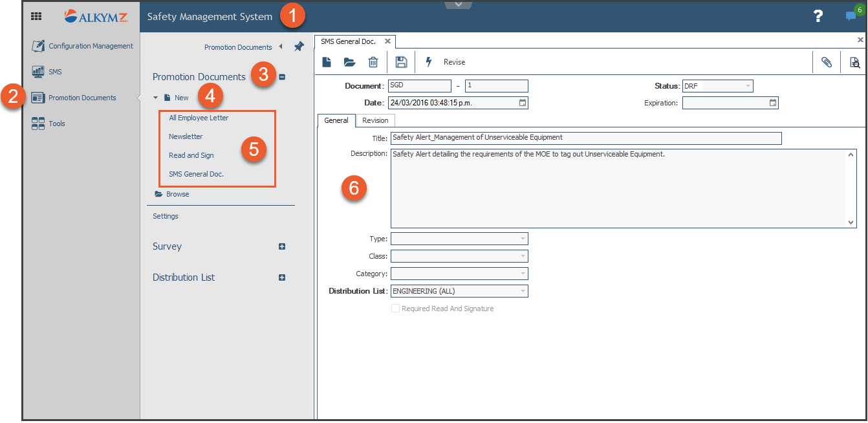Click the Browse link
This screenshot has height=423, width=868.
tap(178, 194)
